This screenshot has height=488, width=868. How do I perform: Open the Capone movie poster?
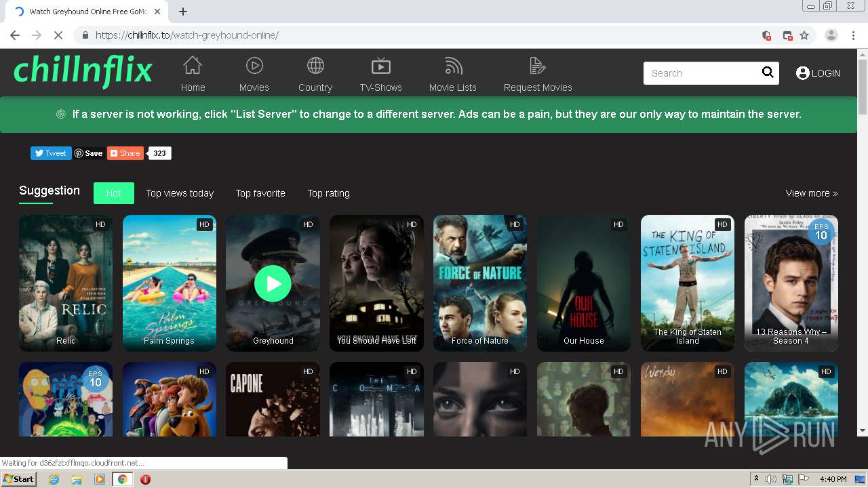pyautogui.click(x=273, y=399)
